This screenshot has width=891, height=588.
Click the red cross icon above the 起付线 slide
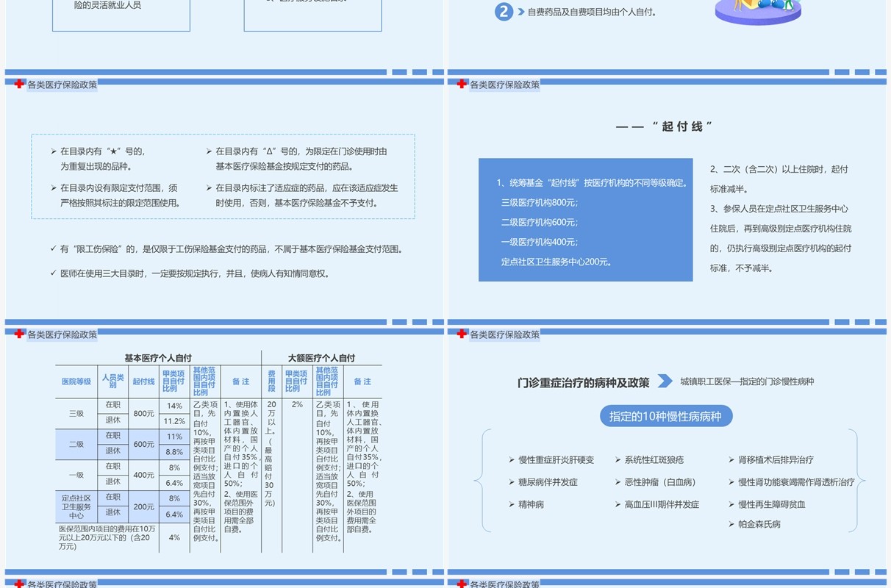click(462, 84)
